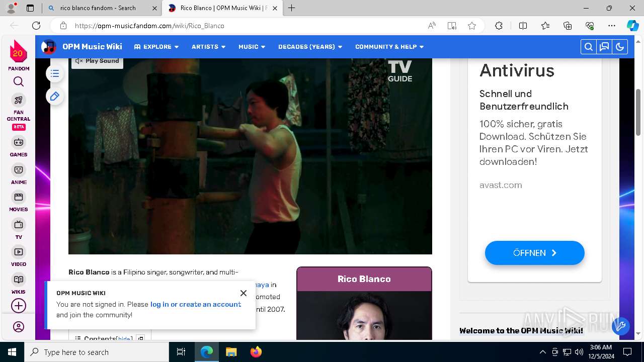
Task: Close the sign-in notification popup
Action: coord(244,293)
